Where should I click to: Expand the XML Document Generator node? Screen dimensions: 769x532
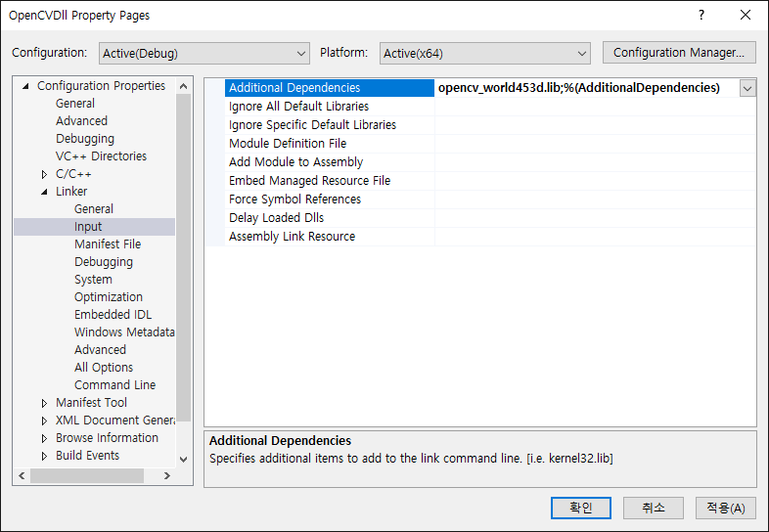44,421
